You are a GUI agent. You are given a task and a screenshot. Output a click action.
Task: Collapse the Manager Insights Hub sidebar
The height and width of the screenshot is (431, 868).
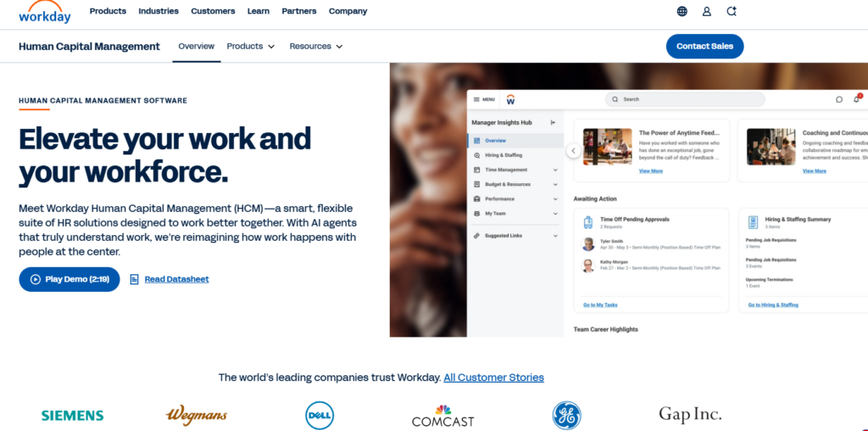(x=553, y=122)
